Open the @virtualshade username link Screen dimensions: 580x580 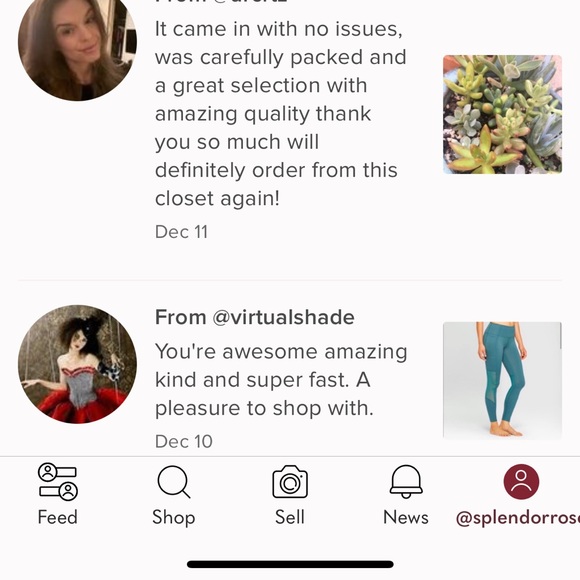pos(283,317)
